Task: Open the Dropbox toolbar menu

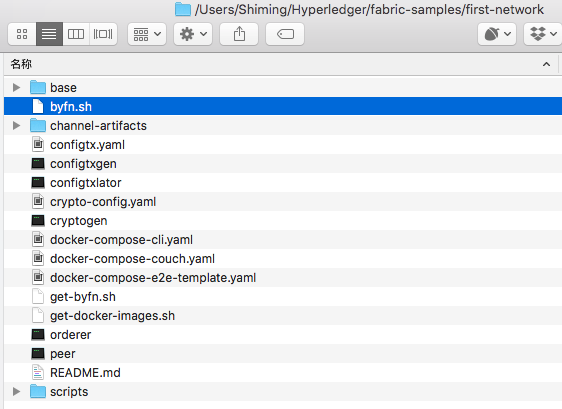Action: (543, 34)
